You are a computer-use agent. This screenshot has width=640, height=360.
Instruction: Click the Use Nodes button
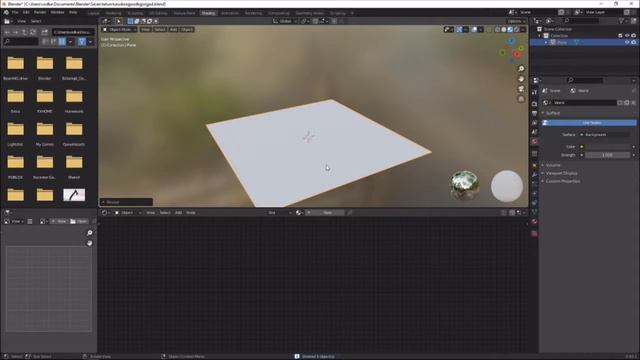[x=589, y=123]
